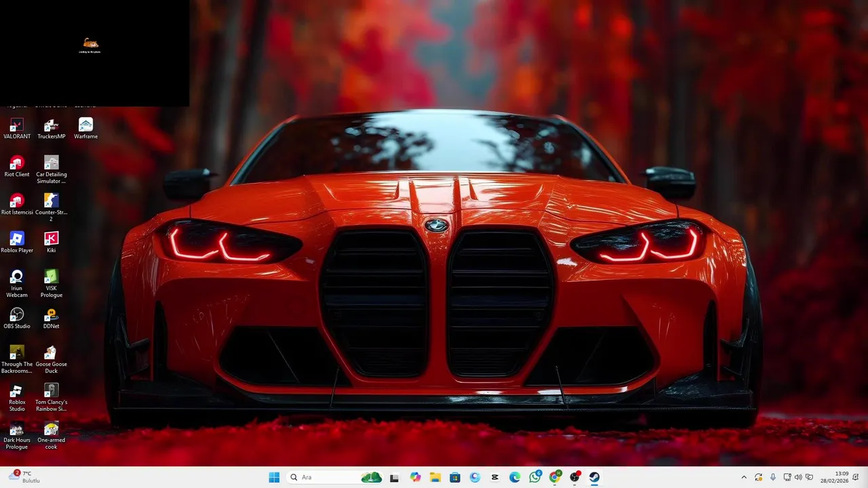Viewport: 868px width, 488px height.
Task: Open the weather widget showing 7°C Bulutlu
Action: [26, 477]
